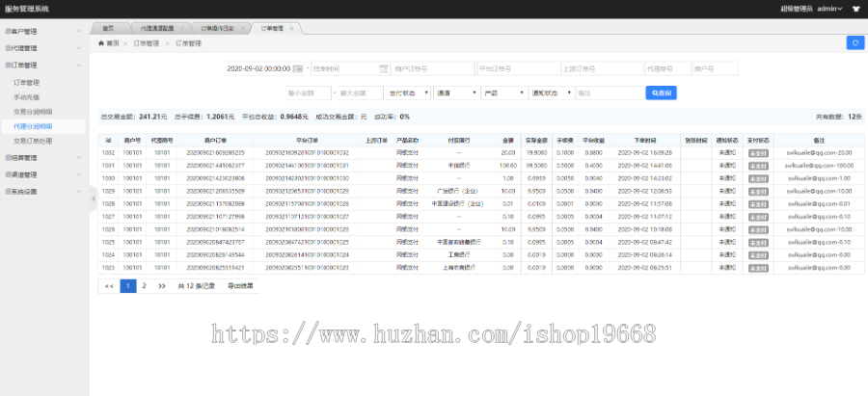Screen dimensions: 868x396
Task: Expand the 客户管理 sidebar section
Action: [79, 32]
